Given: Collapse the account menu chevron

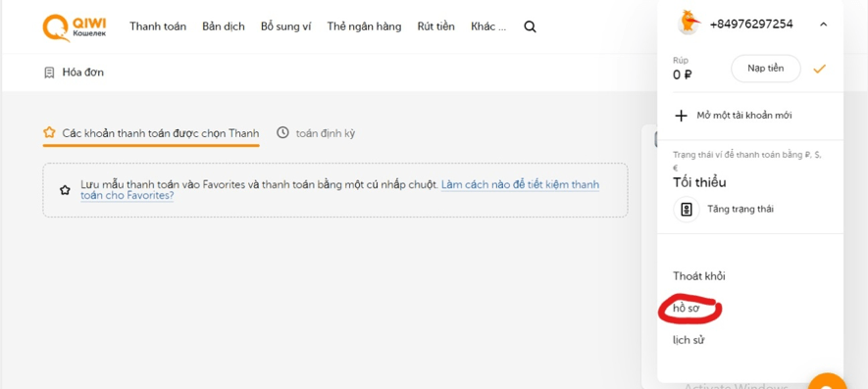Looking at the screenshot, I should tap(823, 24).
